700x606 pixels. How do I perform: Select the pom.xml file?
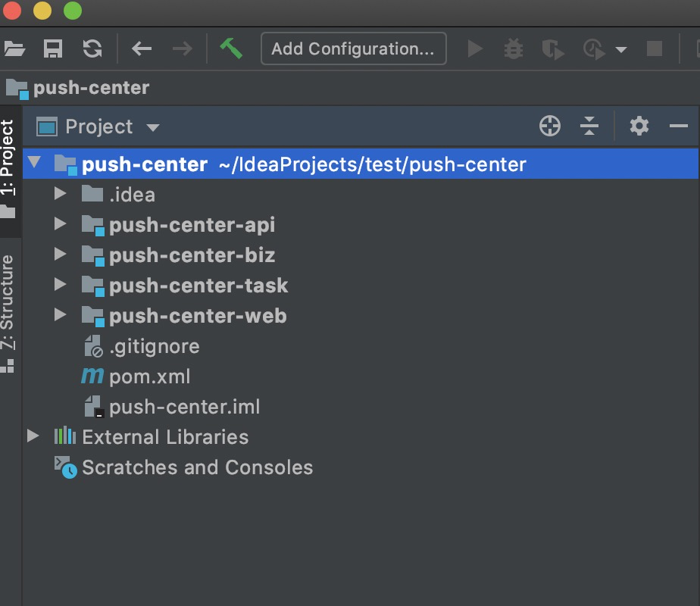(x=149, y=376)
